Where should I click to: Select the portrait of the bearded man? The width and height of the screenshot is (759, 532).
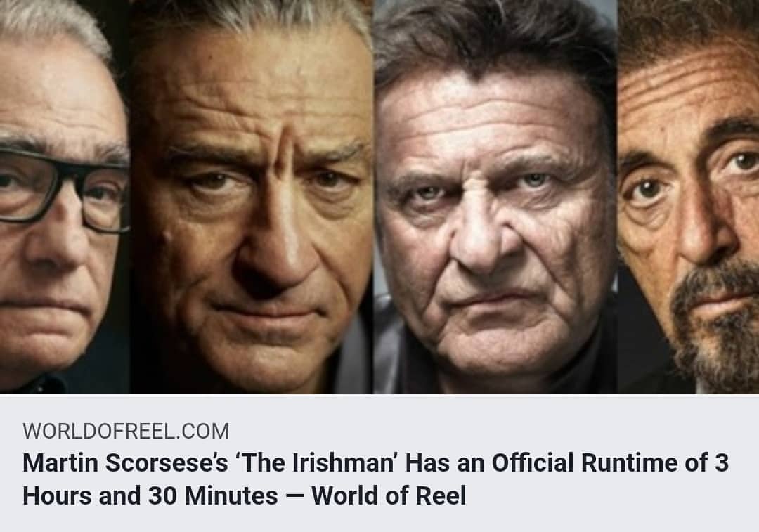click(x=688, y=197)
